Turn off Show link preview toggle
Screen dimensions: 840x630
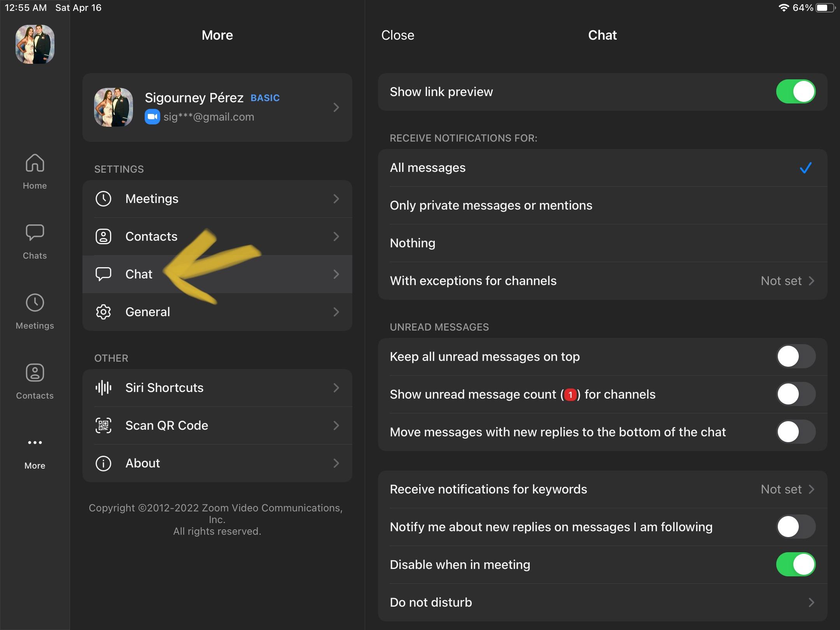pos(795,92)
